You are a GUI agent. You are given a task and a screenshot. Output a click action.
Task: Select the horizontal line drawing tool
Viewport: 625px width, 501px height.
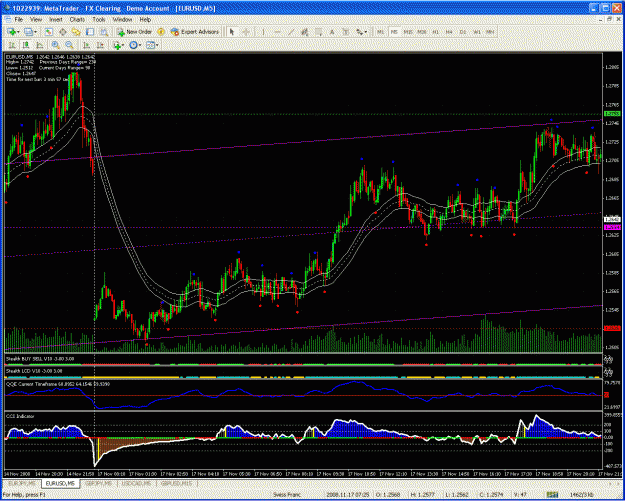[277, 32]
